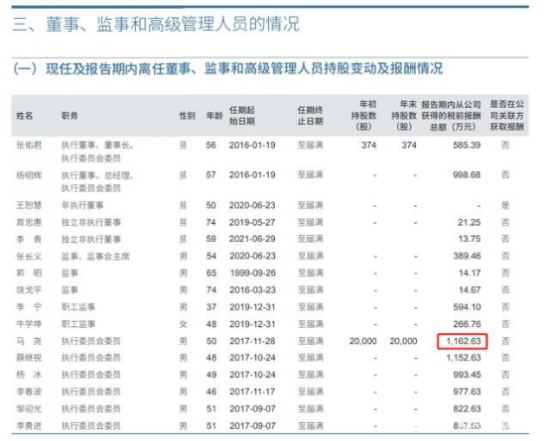The height and width of the screenshot is (441, 550).
Task: Click the start date 2017-11-28
Action: tap(253, 341)
